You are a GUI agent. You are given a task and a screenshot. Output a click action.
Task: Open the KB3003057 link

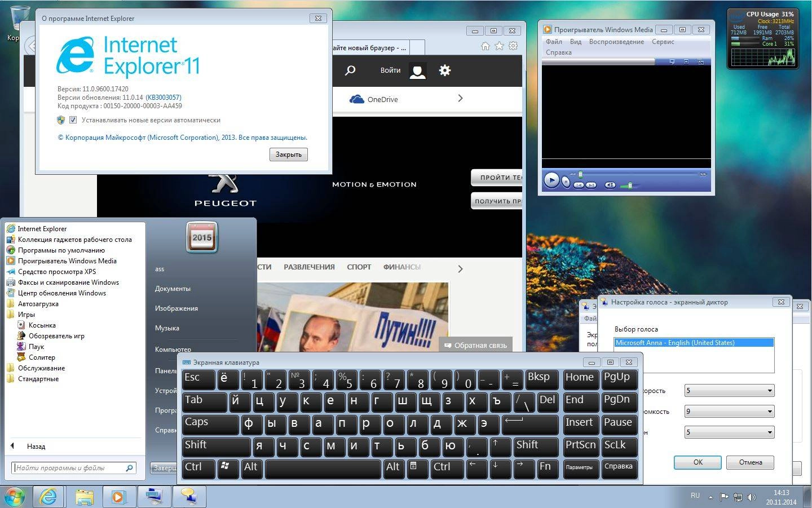point(164,98)
